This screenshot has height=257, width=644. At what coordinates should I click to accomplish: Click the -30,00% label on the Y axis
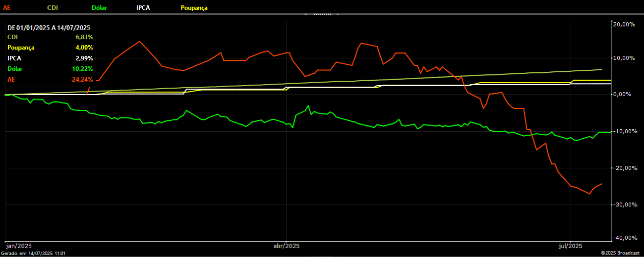pyautogui.click(x=624, y=205)
